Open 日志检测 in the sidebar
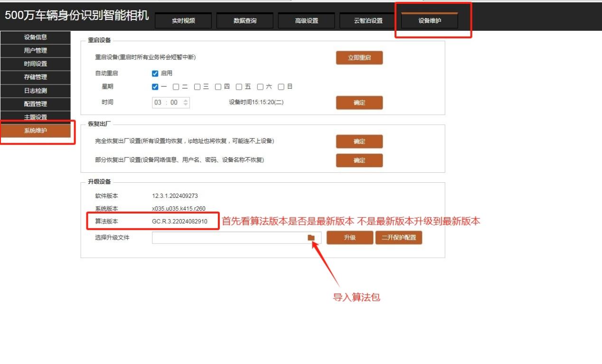 [x=36, y=91]
